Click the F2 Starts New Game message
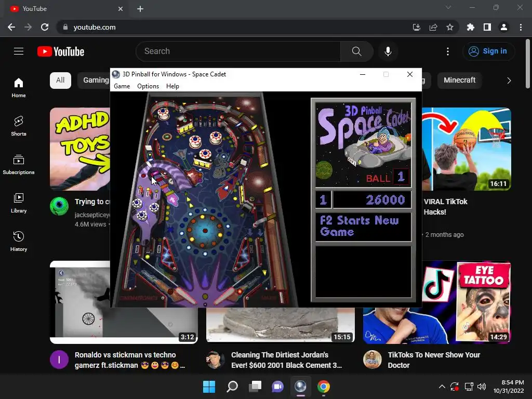 363,227
